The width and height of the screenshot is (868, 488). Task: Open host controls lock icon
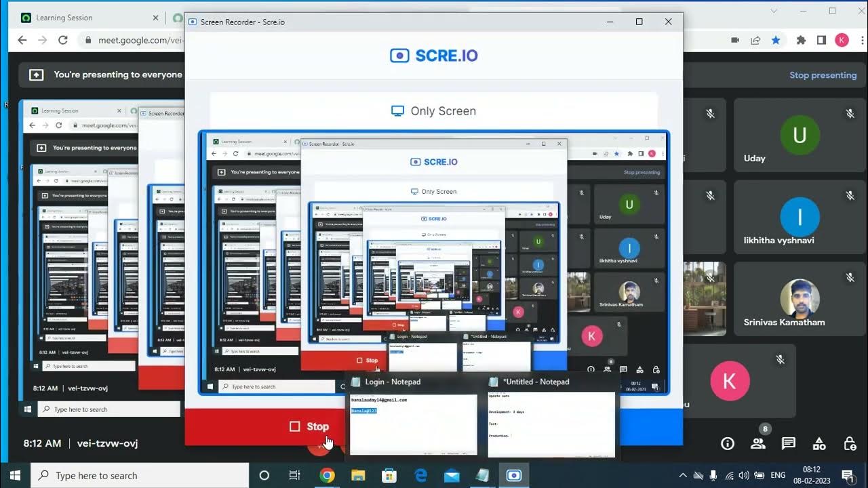coord(850,444)
